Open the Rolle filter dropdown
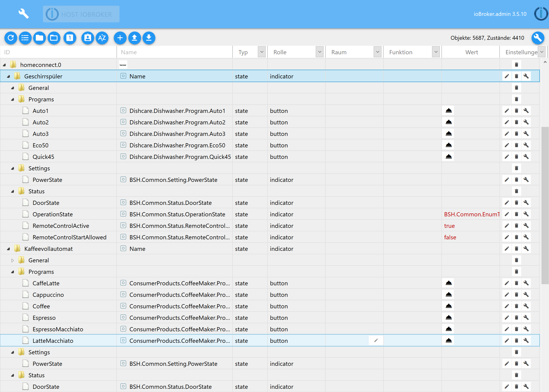Viewport: 549px width, 392px height. [x=320, y=52]
